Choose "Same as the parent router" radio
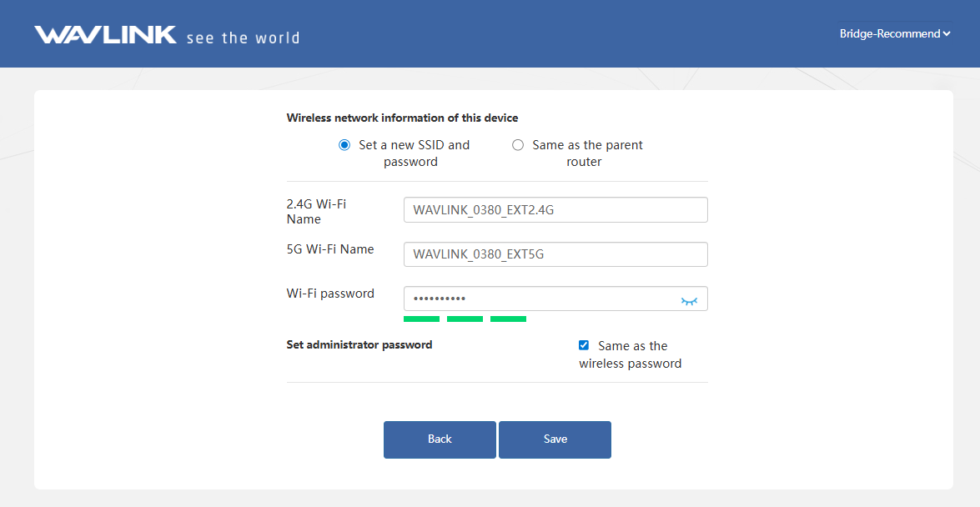Screen dimensions: 980x507 (x=518, y=145)
